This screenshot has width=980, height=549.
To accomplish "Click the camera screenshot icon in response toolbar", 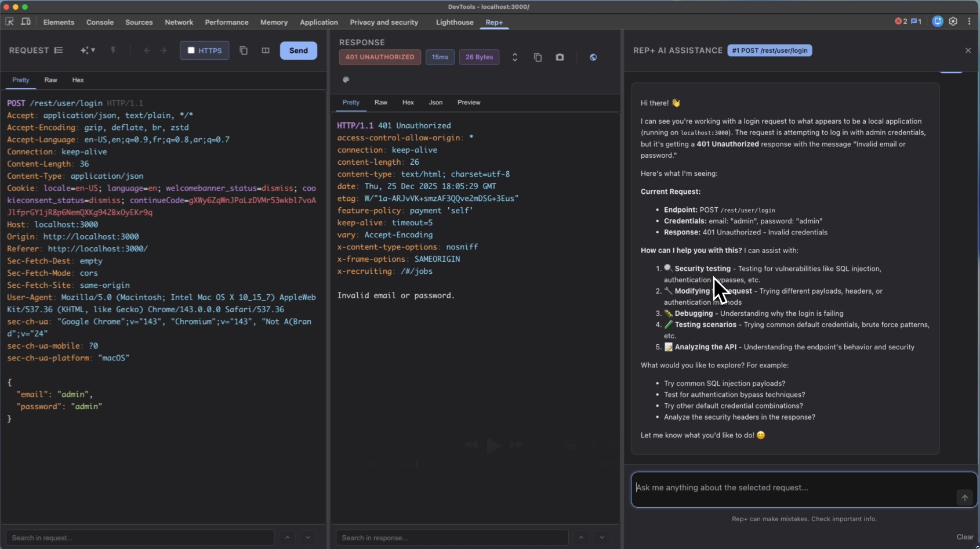I will [560, 57].
